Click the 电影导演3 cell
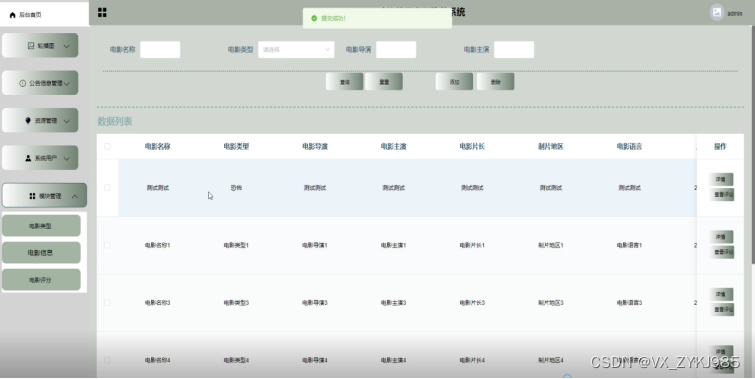The height and width of the screenshot is (379, 755). point(315,302)
